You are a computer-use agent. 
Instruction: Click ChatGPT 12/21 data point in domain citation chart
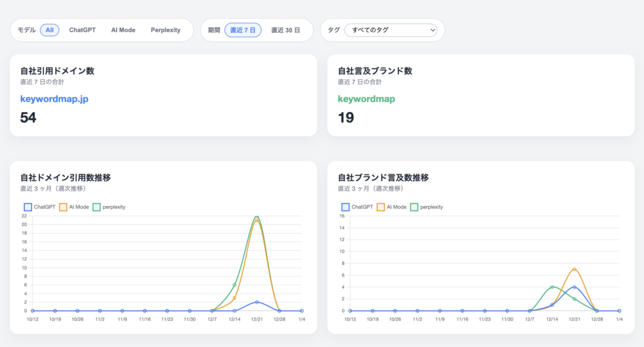[x=257, y=302]
